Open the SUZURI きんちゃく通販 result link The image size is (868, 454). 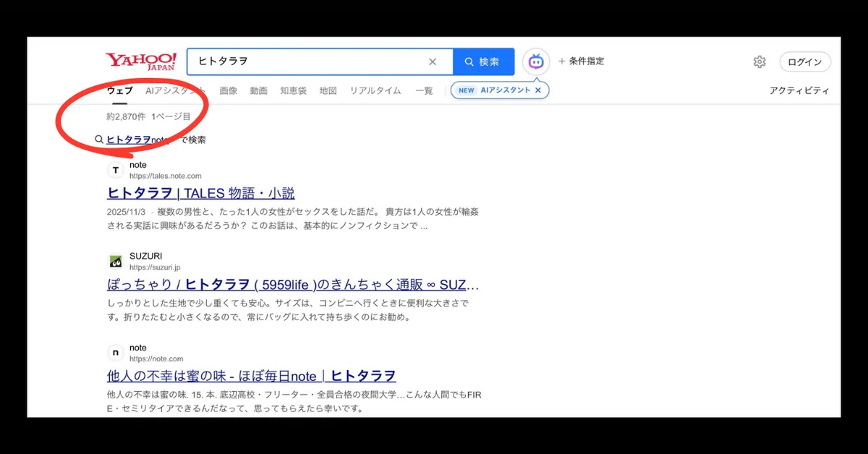(293, 284)
